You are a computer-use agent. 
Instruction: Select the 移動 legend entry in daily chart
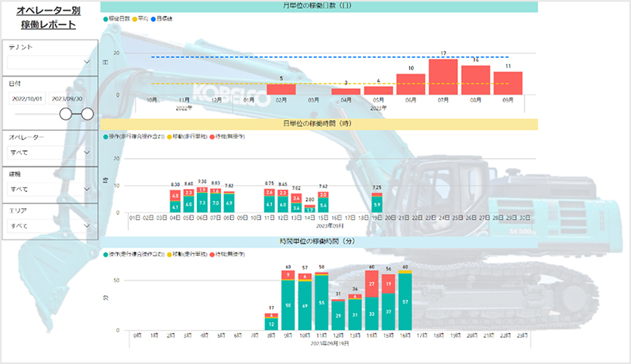pos(187,137)
